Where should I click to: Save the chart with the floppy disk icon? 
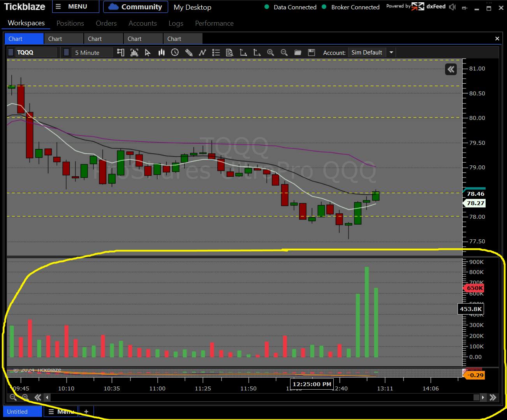[x=312, y=53]
